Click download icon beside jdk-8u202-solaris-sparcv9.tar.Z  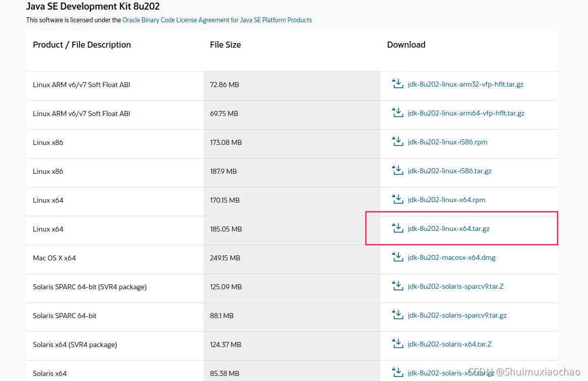click(x=398, y=286)
